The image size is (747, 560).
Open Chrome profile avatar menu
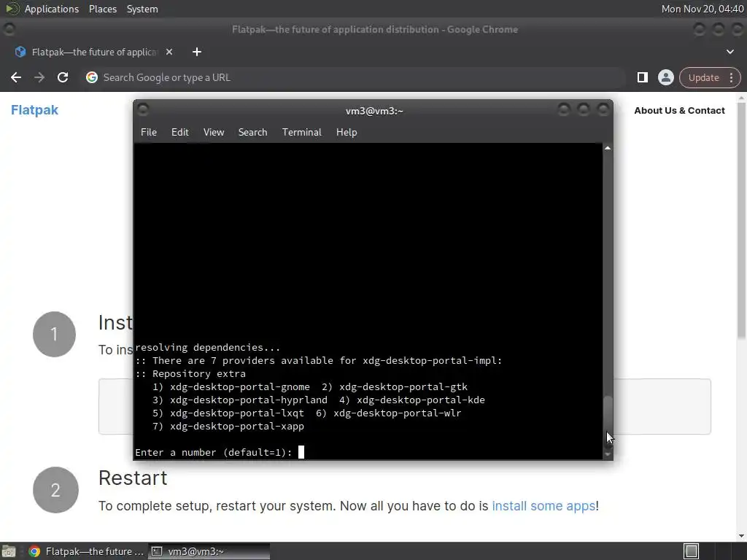pyautogui.click(x=665, y=77)
